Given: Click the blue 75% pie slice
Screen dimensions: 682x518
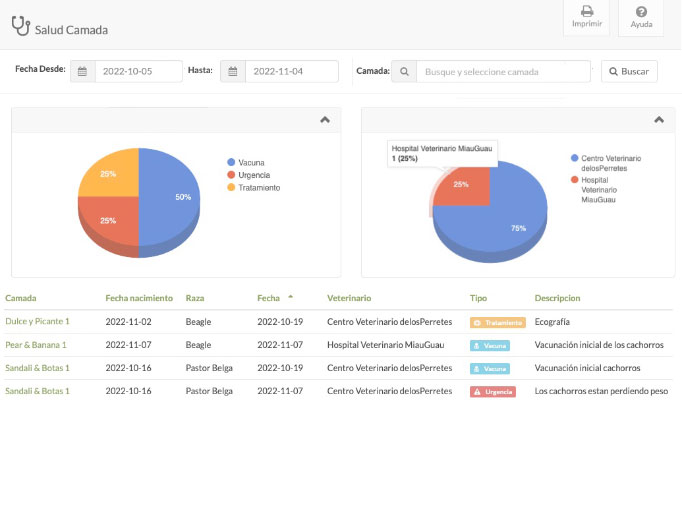Looking at the screenshot, I should click(x=500, y=220).
